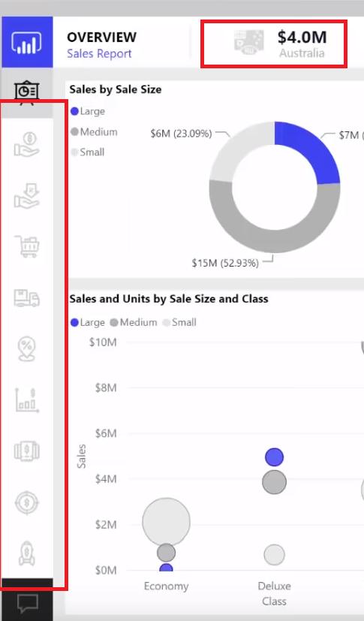Click the $0M y-axis value

106,570
